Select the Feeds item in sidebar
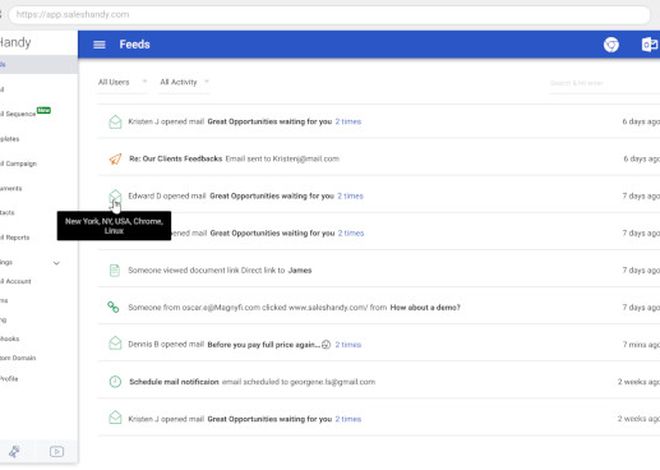 [x=38, y=65]
